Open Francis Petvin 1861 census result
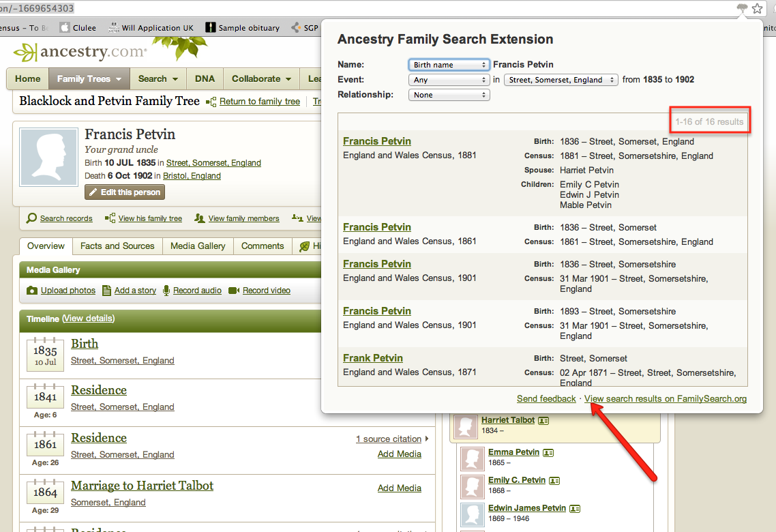This screenshot has height=532, width=776. [377, 227]
